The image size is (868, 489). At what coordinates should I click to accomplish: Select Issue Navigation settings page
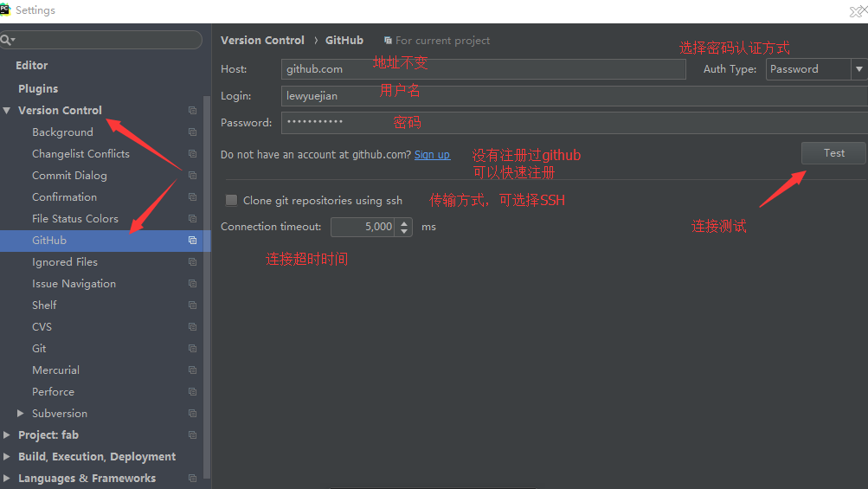(x=74, y=283)
